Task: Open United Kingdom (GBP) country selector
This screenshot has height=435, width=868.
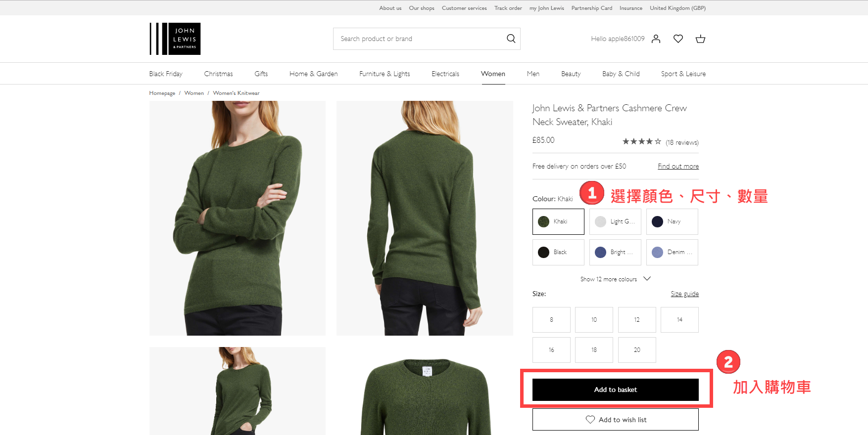Action: click(x=677, y=8)
